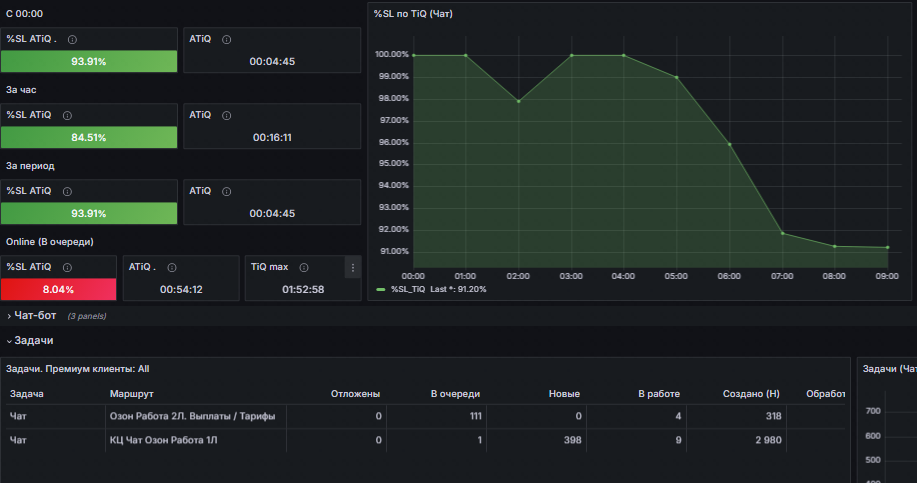Show info for За период %SL ATiQ panel
The width and height of the screenshot is (917, 483).
(67, 192)
